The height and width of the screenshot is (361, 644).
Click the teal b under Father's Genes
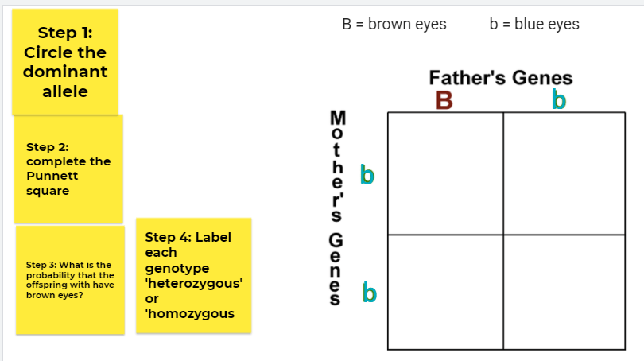560,101
